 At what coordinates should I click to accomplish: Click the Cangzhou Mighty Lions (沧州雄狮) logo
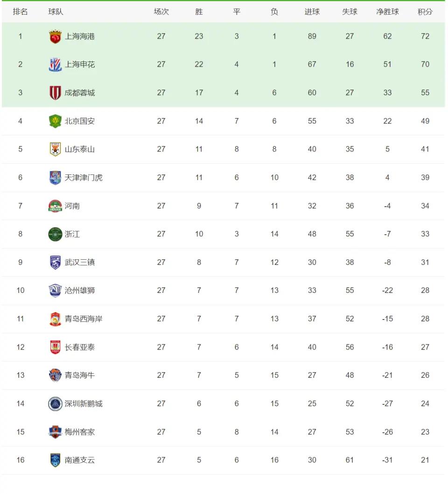55,291
